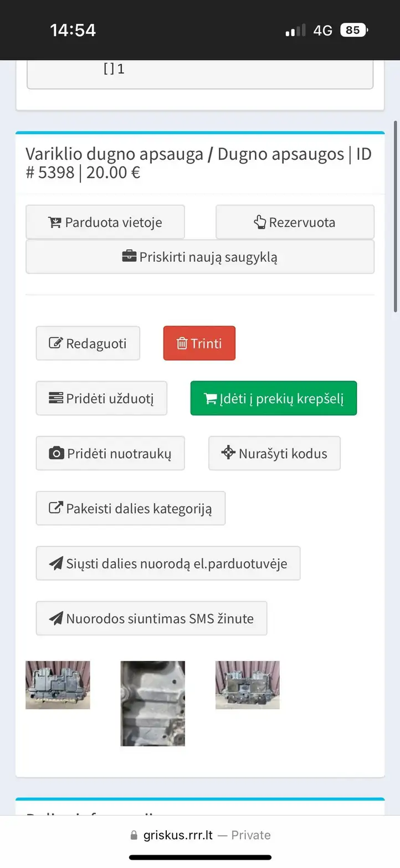
Task: Click the paper plane icon for SMS link
Action: coord(56,618)
